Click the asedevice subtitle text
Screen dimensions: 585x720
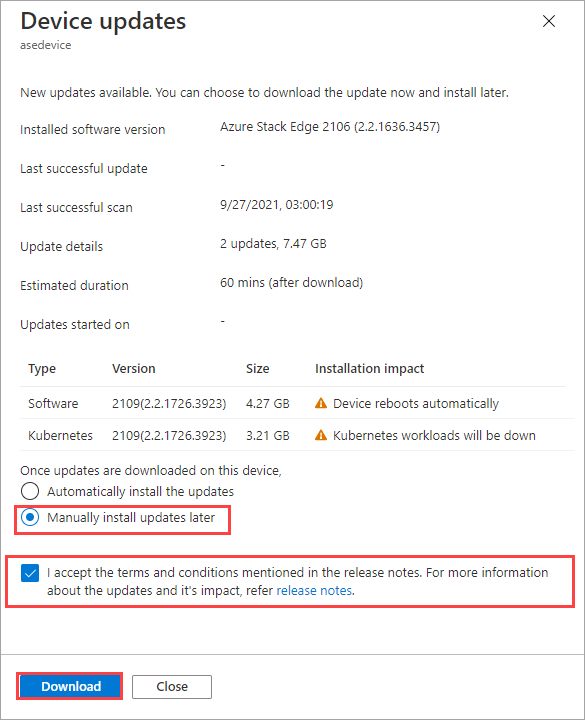pos(45,45)
